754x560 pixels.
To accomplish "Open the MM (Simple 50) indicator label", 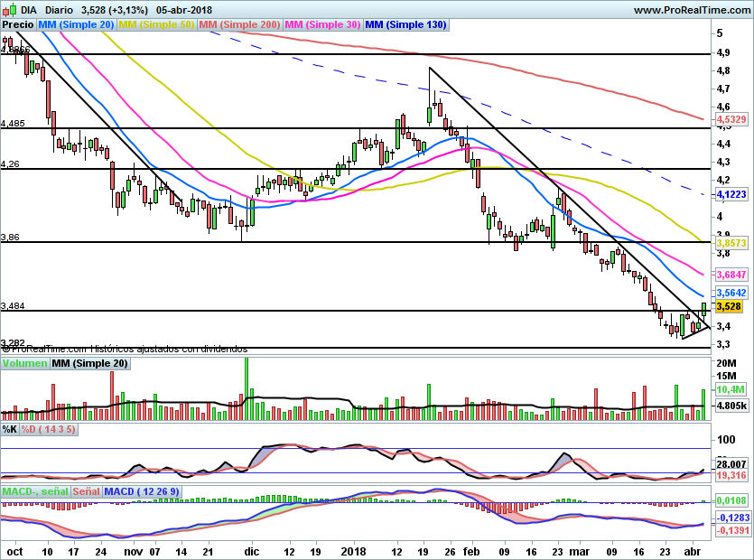I will pos(156,24).
